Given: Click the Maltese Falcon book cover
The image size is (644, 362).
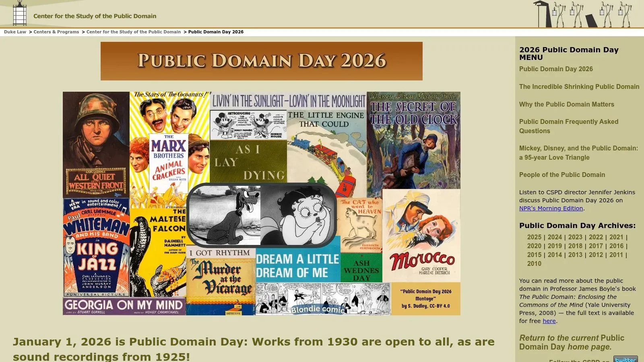Looking at the screenshot, I should click(x=158, y=252).
